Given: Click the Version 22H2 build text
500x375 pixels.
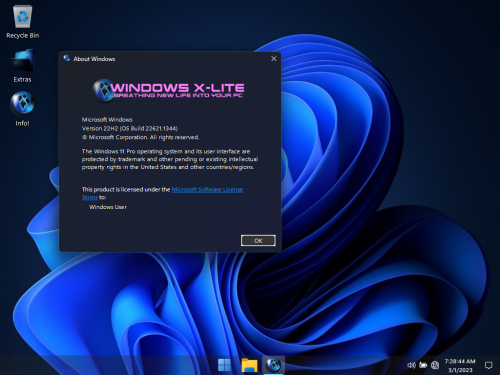Looking at the screenshot, I should [x=130, y=128].
